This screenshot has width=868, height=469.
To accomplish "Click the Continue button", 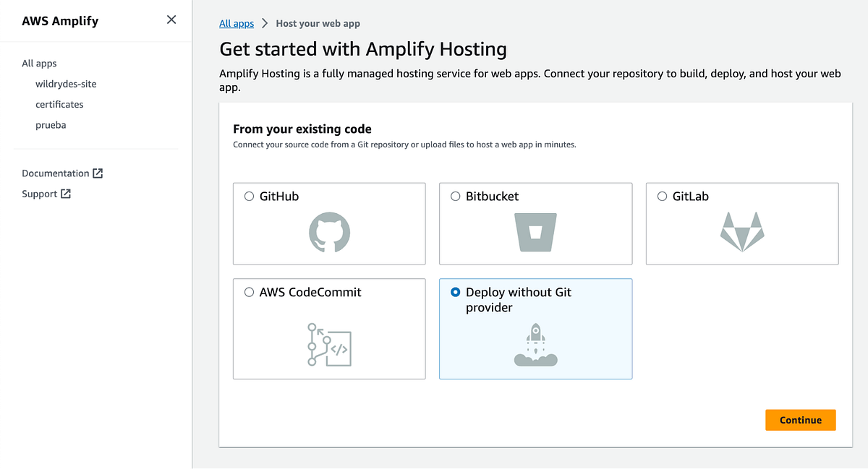I will pos(800,420).
